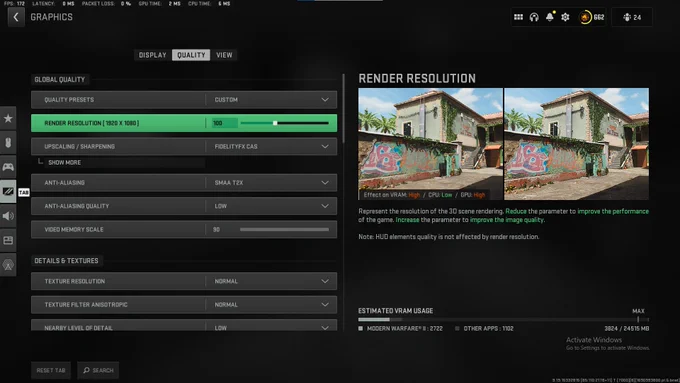Open the Upscaling / Sharpening dropdown

point(184,147)
